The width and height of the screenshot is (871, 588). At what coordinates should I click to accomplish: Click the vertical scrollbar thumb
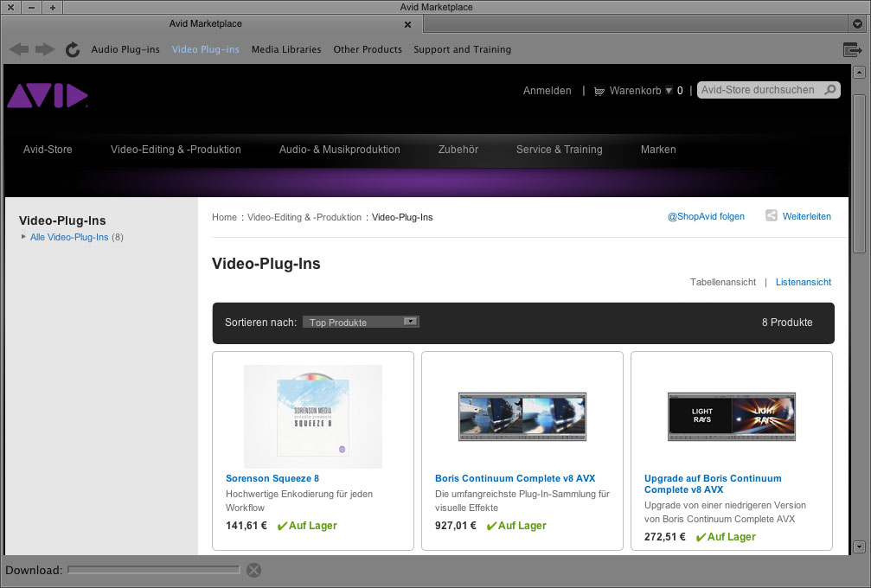(x=859, y=172)
